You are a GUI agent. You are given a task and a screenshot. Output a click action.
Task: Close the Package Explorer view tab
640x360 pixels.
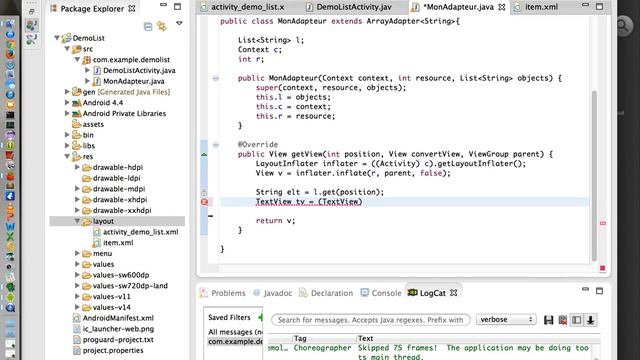point(132,8)
